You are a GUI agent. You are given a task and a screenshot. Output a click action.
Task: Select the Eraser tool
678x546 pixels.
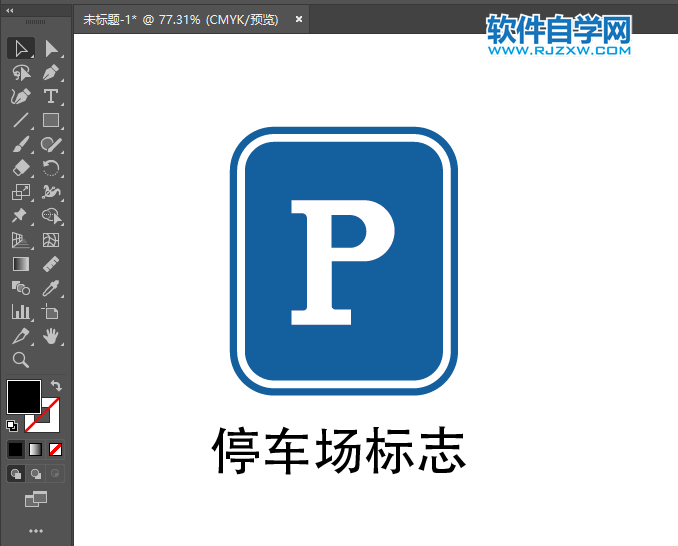[21, 168]
